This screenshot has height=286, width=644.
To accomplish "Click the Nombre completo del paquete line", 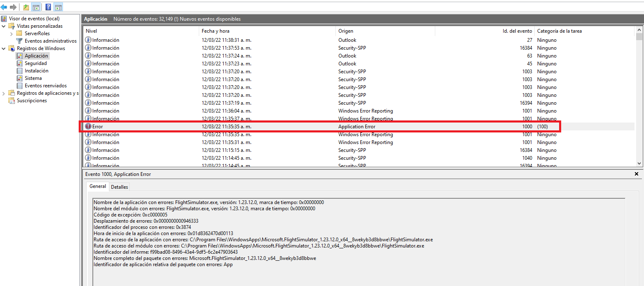I will click(205, 258).
